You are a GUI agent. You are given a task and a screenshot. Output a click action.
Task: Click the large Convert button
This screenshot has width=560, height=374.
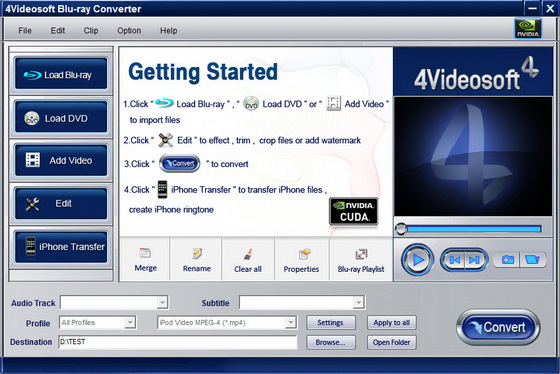(498, 327)
